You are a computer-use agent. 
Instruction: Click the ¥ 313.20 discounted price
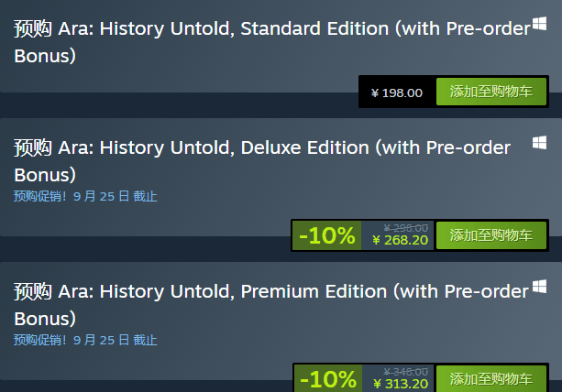(400, 385)
